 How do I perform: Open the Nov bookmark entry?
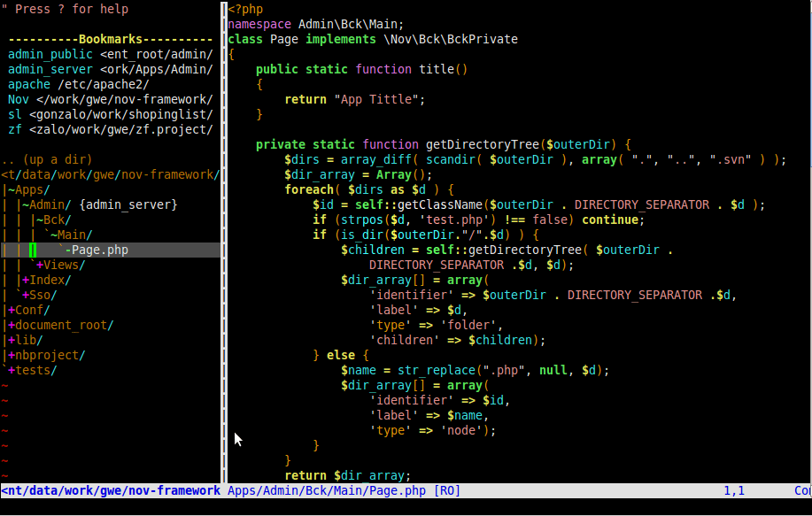click(111, 99)
